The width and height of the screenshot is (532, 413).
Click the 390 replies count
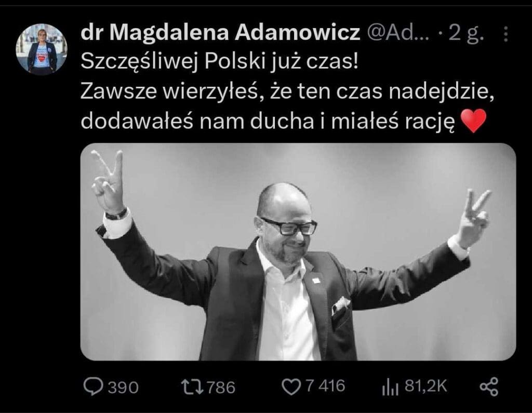pos(123,387)
